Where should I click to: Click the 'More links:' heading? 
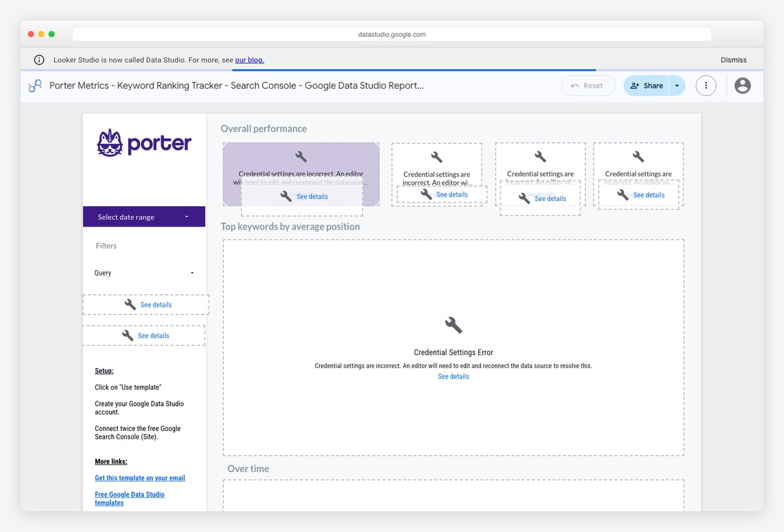point(111,462)
